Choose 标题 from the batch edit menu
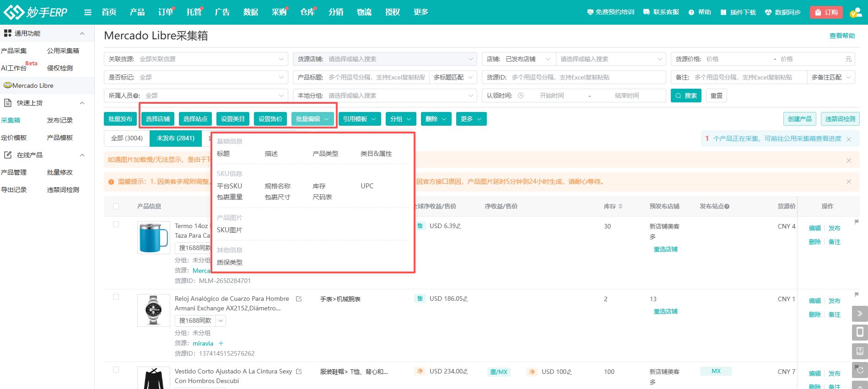 pos(223,154)
